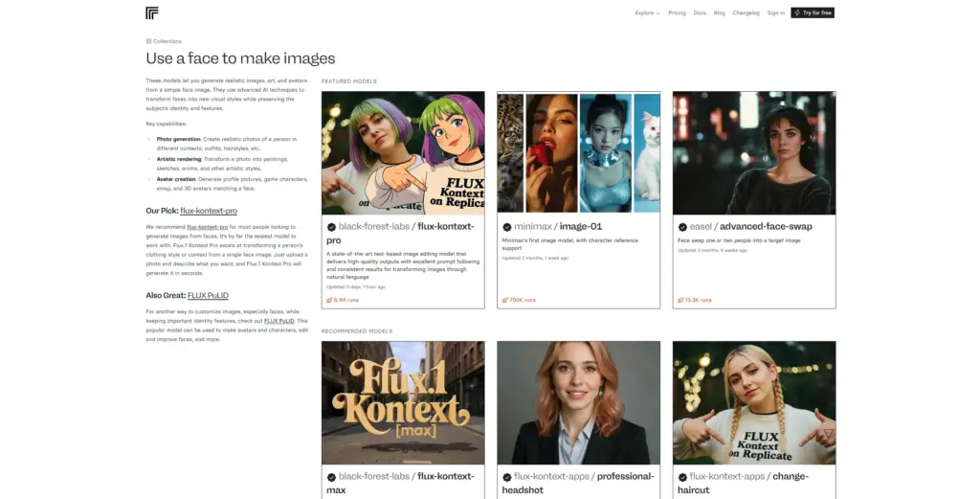Open the Pricing page
This screenshot has width=980, height=499.
tap(677, 12)
